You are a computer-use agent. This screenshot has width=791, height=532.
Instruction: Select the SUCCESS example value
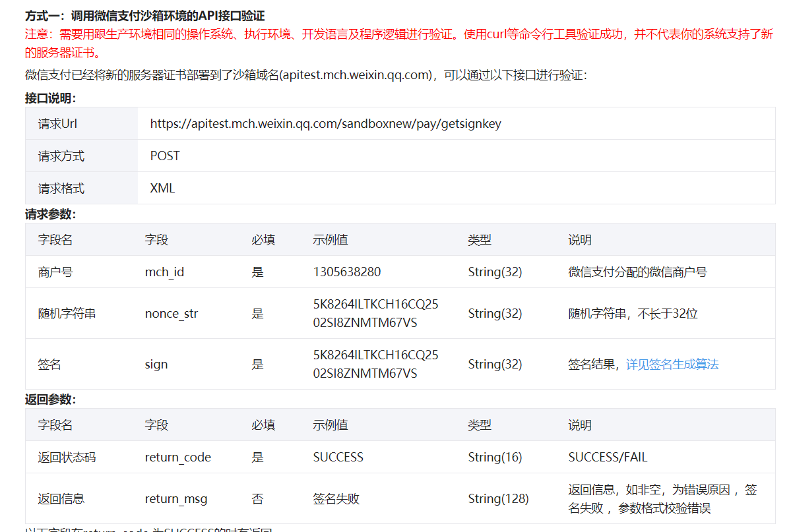tap(338, 458)
